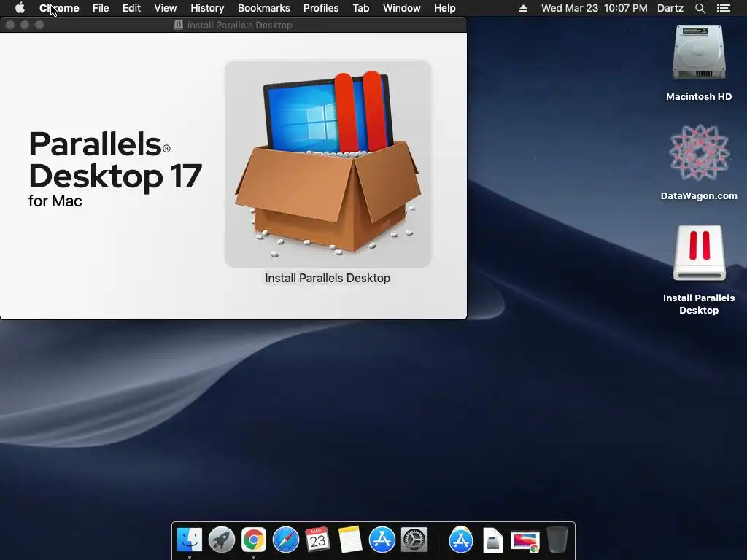
Task: Select the Macintosh HD desktop drive icon
Action: (699, 52)
